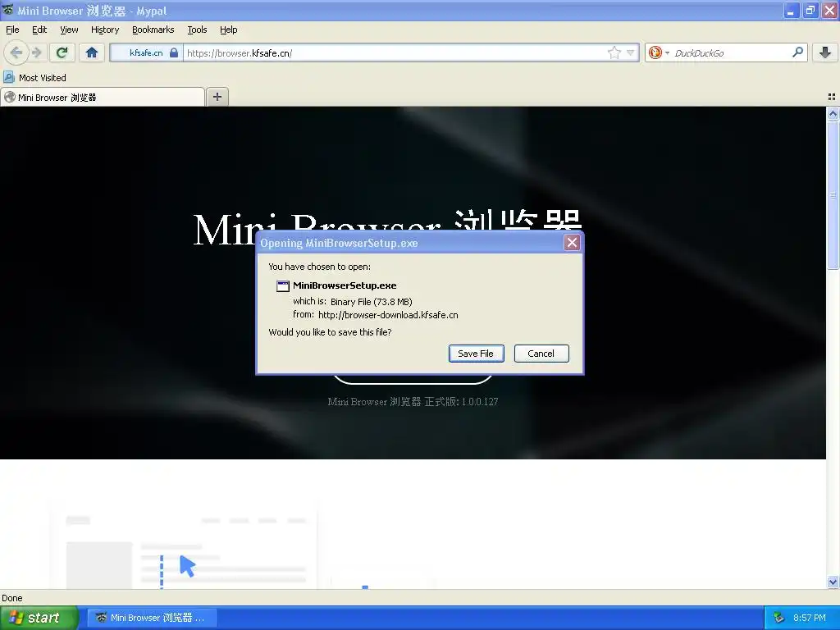
Task: Open a new tab with plus
Action: click(x=217, y=97)
